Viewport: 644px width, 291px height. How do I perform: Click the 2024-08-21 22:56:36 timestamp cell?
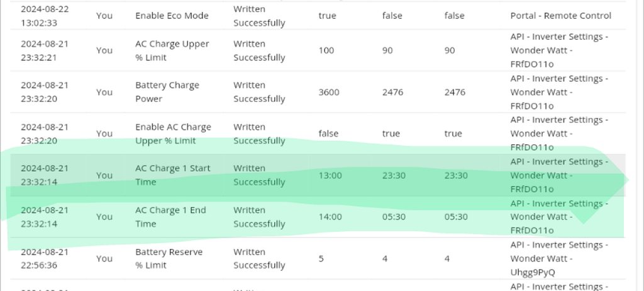click(45, 258)
